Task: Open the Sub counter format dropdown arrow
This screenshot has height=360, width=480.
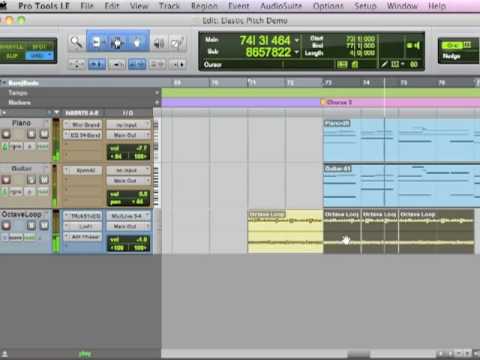Action: coord(297,52)
